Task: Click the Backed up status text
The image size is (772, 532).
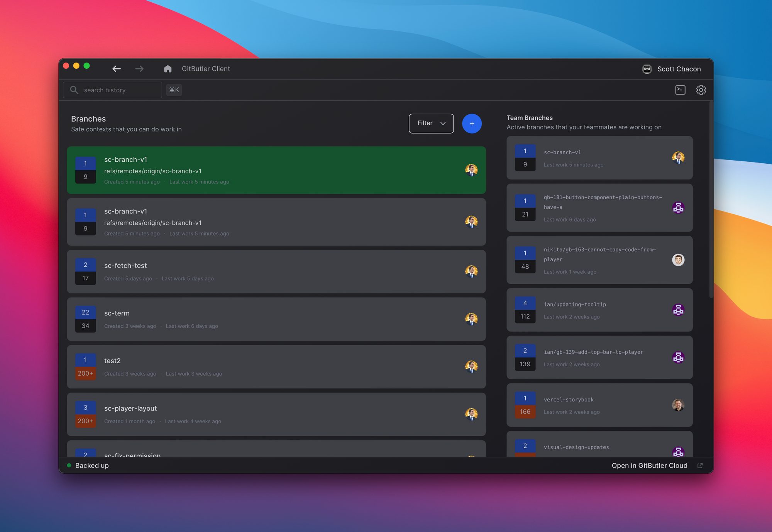Action: (x=92, y=466)
